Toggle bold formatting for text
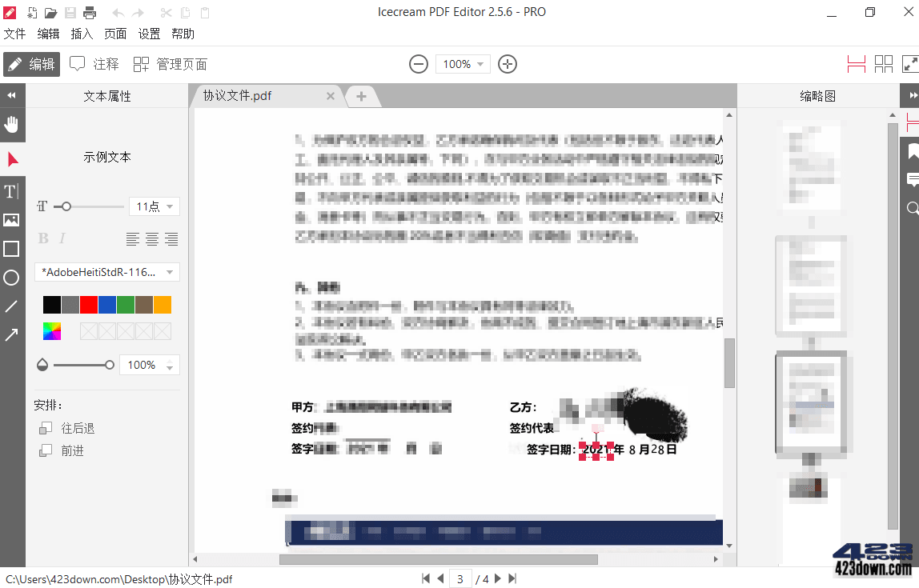Screen dimensions: 919x588 click(x=42, y=238)
